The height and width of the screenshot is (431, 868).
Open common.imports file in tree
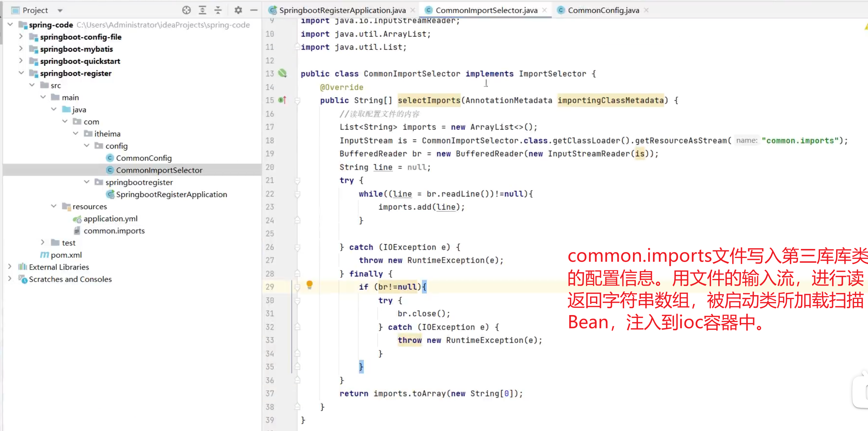(114, 231)
